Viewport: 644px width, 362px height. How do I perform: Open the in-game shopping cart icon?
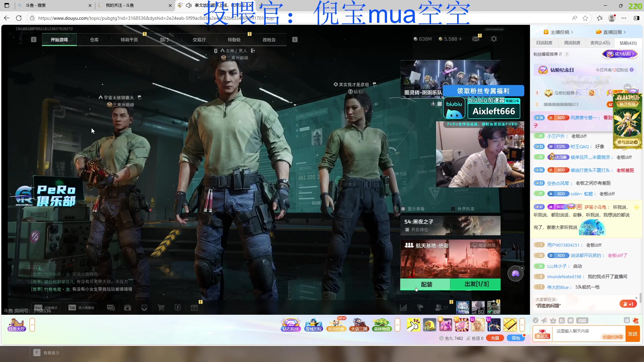161,308
